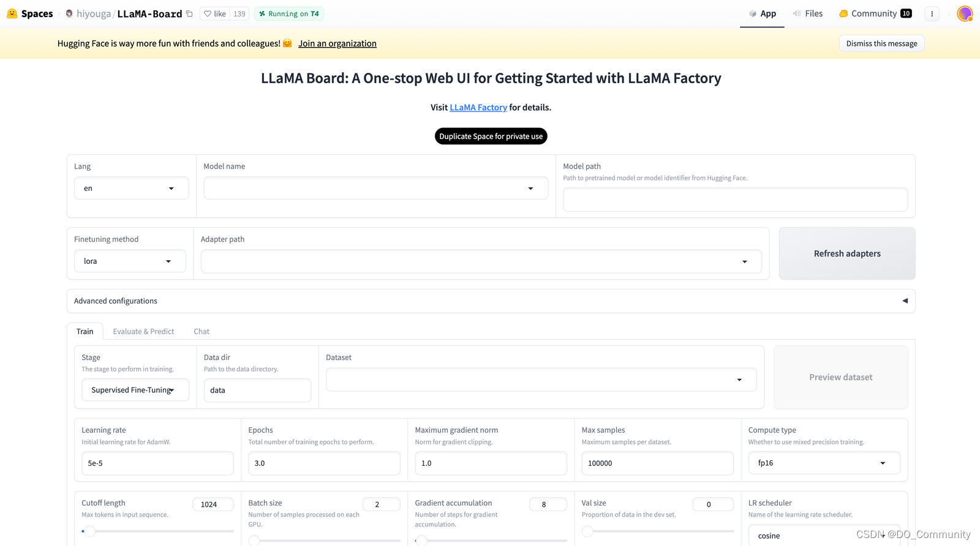Click the Data dir input field
The height and width of the screenshot is (546, 980).
(x=257, y=390)
